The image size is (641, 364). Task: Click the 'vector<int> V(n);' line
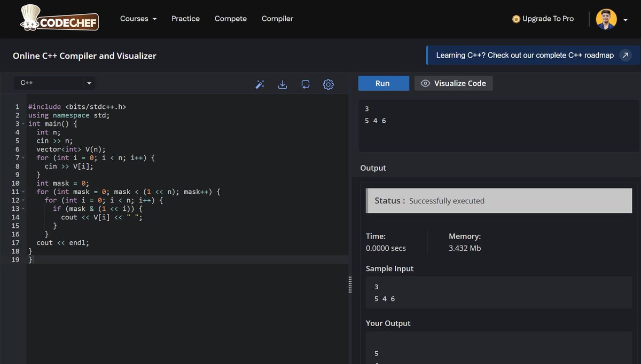pyautogui.click(x=71, y=149)
